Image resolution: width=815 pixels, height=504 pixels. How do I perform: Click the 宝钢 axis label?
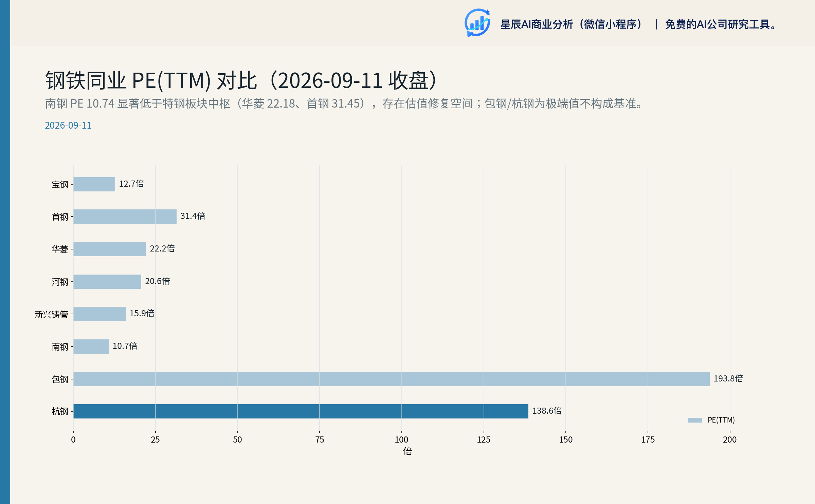pos(60,185)
